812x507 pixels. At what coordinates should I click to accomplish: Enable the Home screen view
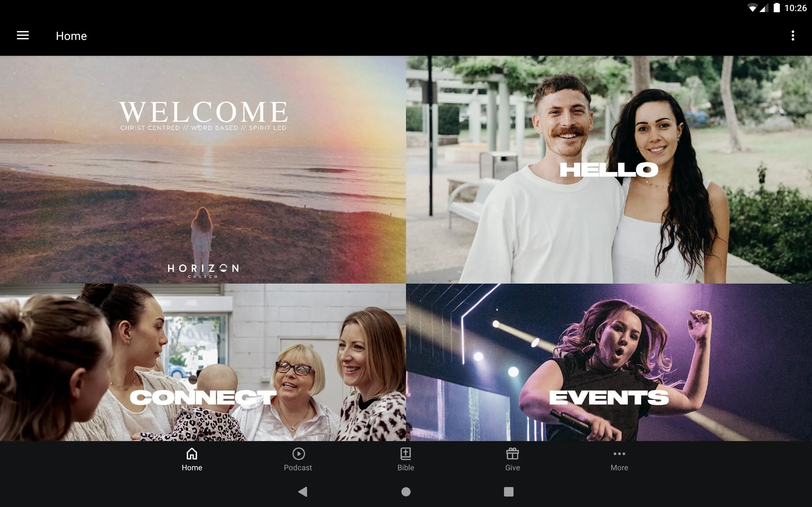point(191,459)
